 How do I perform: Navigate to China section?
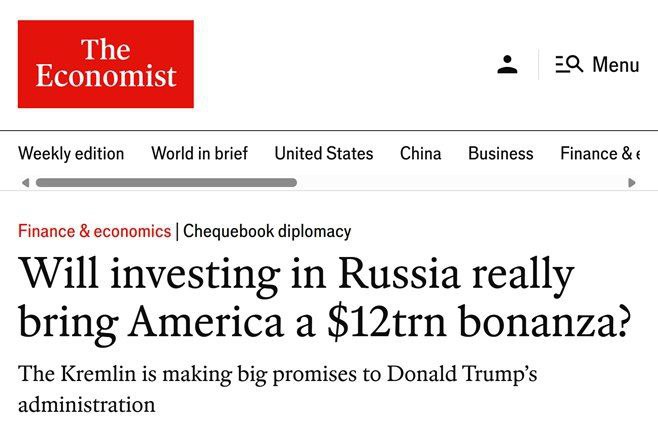pyautogui.click(x=420, y=153)
